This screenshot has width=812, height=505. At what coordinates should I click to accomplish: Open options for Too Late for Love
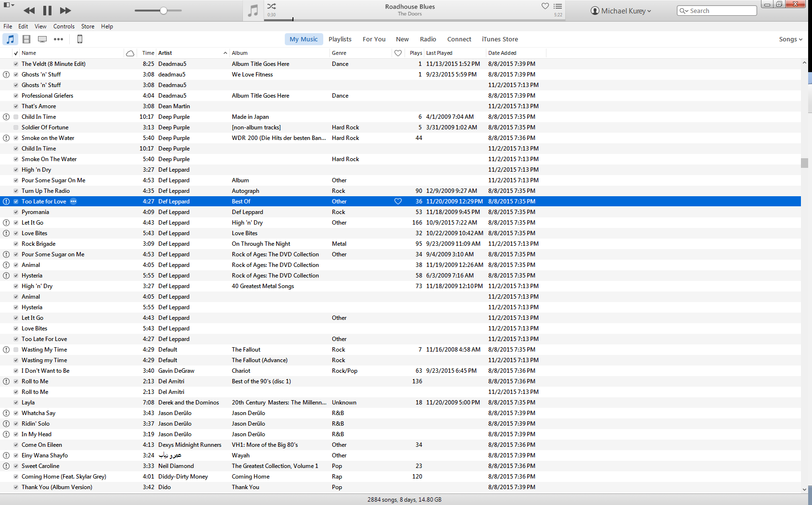73,202
